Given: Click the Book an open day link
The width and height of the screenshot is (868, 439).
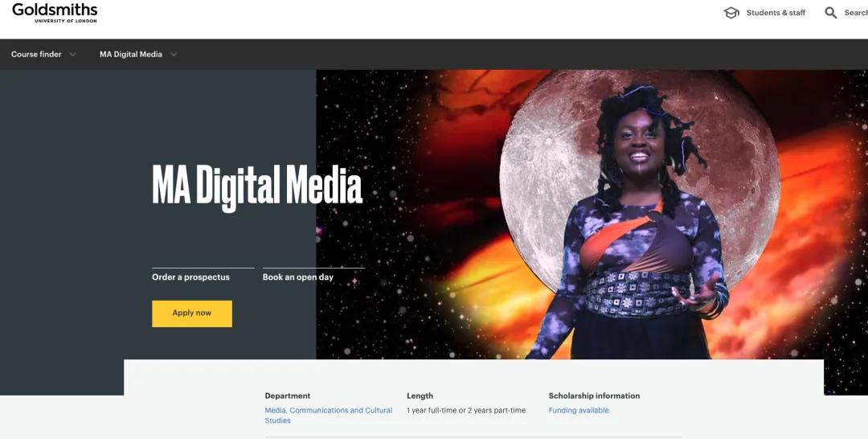Looking at the screenshot, I should coord(298,277).
